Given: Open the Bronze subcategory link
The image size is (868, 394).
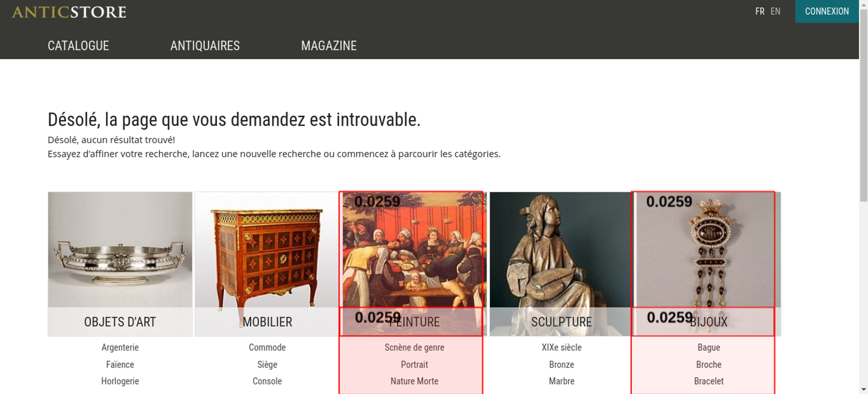Looking at the screenshot, I should tap(562, 364).
